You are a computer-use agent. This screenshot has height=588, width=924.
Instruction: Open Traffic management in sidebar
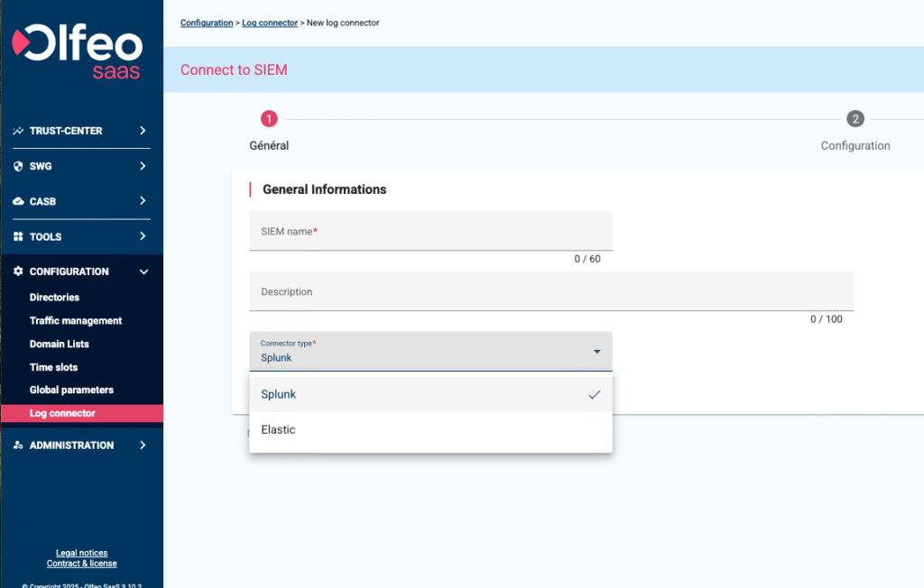tap(76, 321)
